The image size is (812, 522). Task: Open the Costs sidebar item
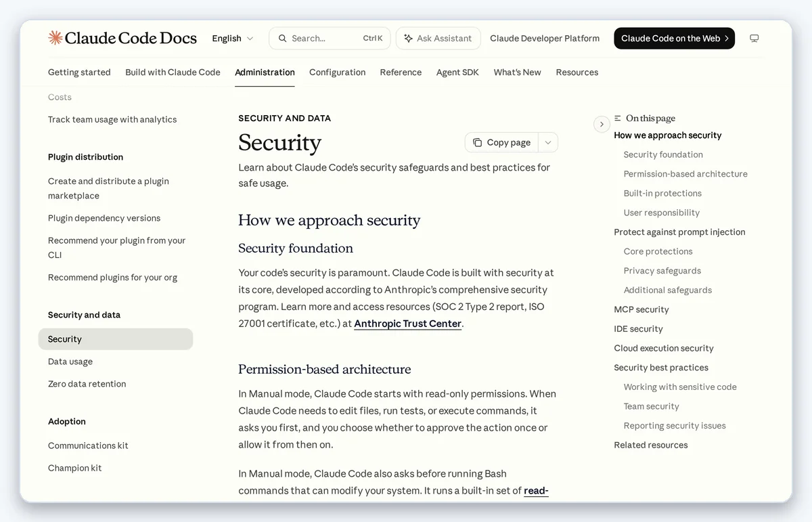tap(60, 97)
